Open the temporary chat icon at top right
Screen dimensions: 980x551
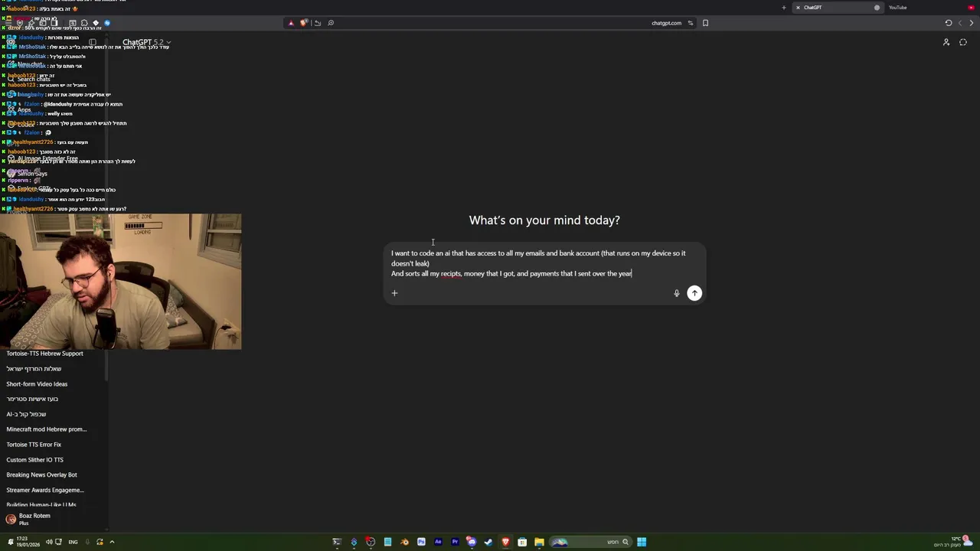pyautogui.click(x=963, y=43)
